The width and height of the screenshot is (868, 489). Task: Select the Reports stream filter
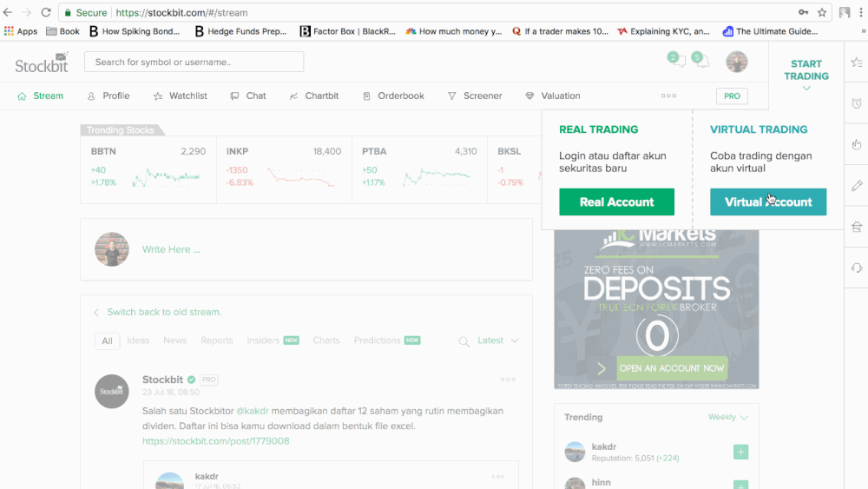pyautogui.click(x=216, y=340)
